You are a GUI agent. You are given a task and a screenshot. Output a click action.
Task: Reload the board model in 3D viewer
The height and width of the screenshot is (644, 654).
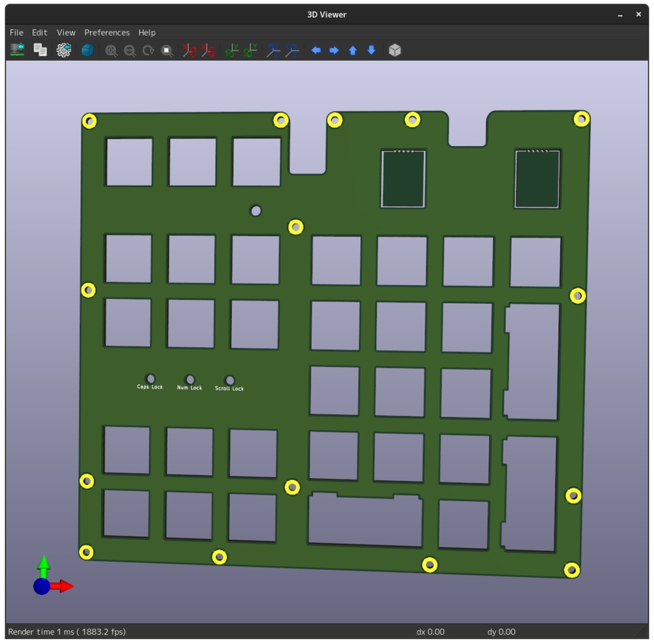pos(15,50)
